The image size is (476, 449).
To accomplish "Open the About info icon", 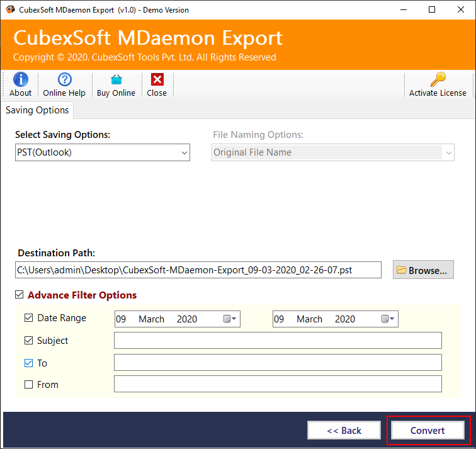I will [x=20, y=80].
